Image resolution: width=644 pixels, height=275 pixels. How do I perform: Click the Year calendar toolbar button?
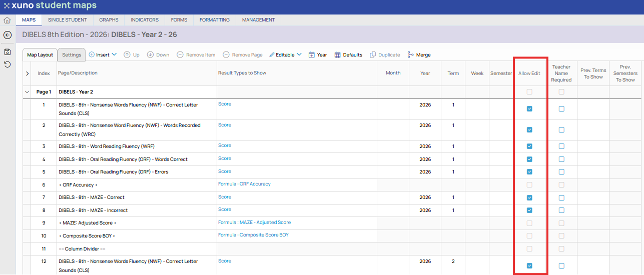point(318,54)
